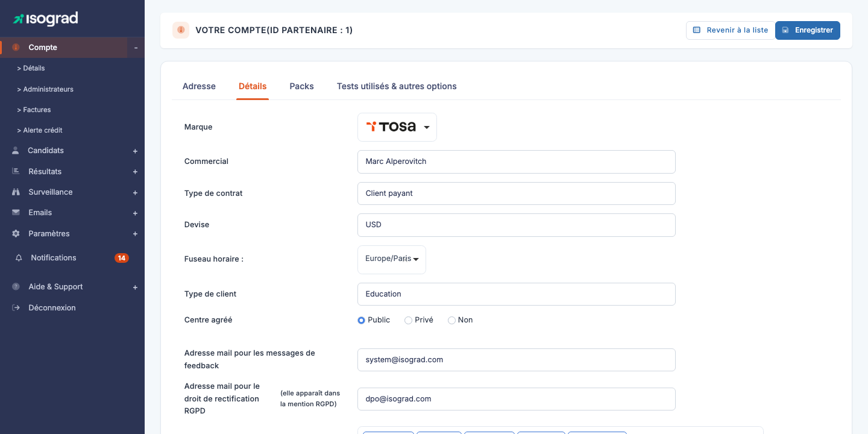This screenshot has width=868, height=434.
Task: Click into the Commercial field
Action: (x=517, y=162)
